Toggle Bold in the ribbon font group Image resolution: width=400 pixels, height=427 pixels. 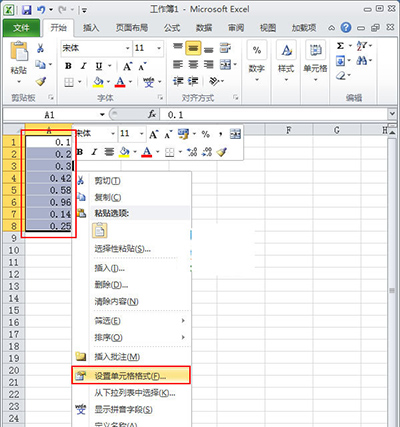(x=68, y=66)
